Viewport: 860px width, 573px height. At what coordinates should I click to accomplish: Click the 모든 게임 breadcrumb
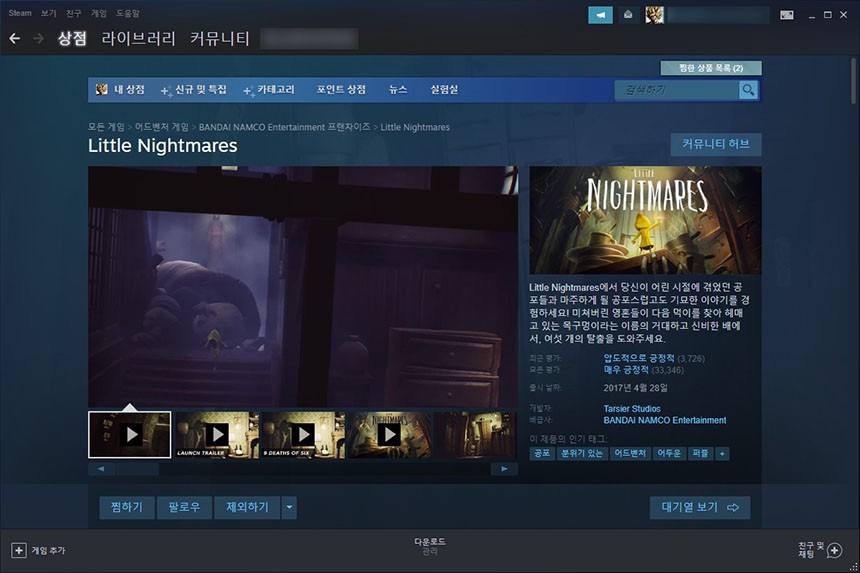point(106,127)
